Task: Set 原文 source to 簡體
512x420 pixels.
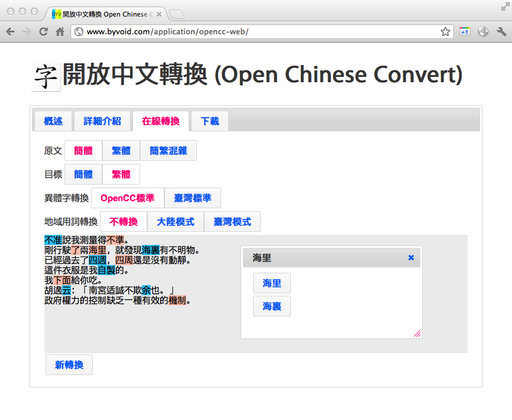Action: pos(83,151)
